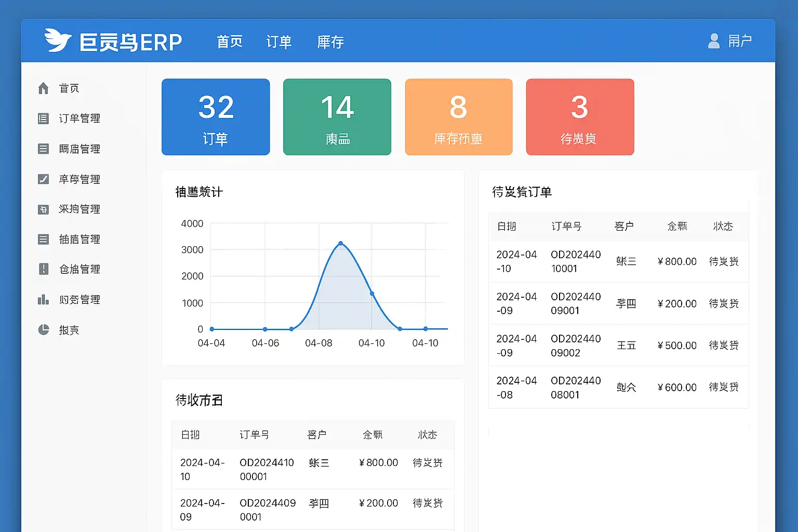Click the bar chart icon for 财务管理

[44, 300]
